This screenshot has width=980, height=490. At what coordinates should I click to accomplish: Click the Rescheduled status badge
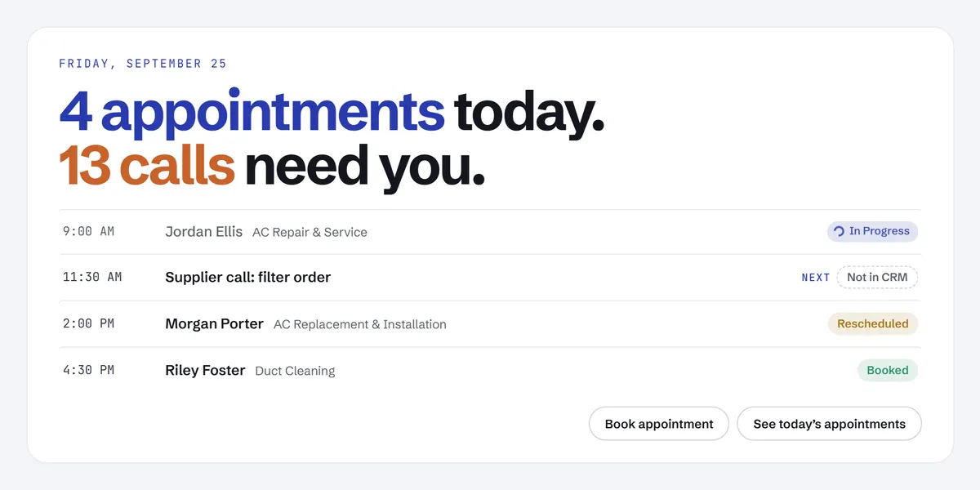873,324
